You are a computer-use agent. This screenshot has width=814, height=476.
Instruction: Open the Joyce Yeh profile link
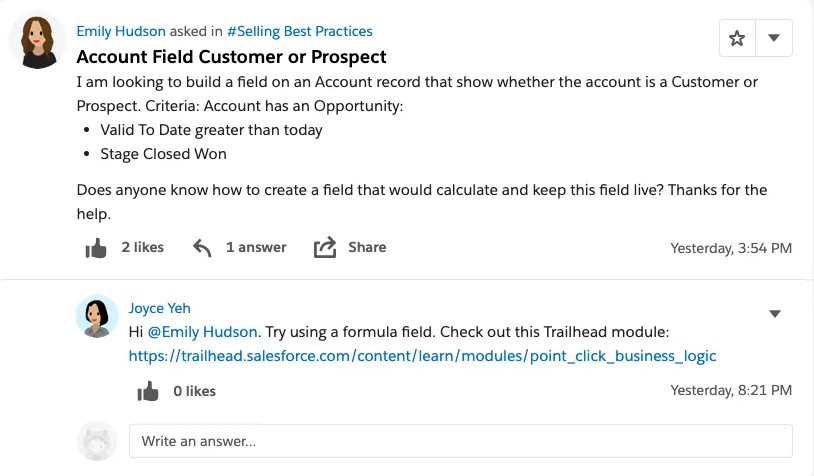point(159,308)
